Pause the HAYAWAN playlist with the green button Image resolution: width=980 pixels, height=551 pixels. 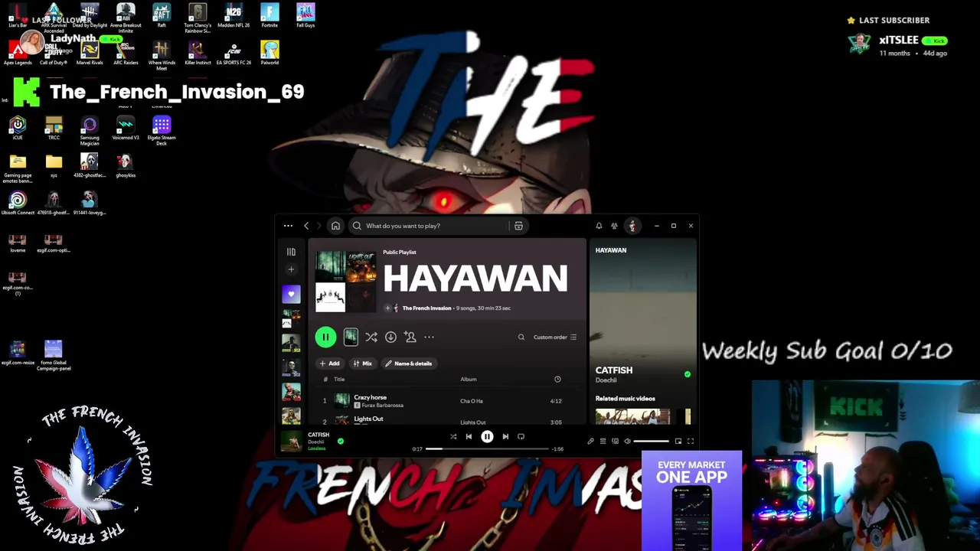[325, 337]
